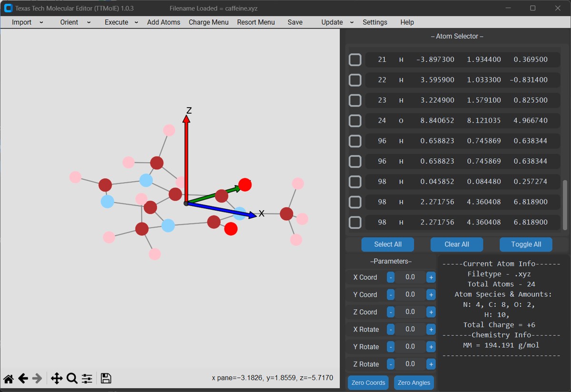Image resolution: width=571 pixels, height=392 pixels.
Task: Increase X Rotate with plus button
Action: coord(431,329)
